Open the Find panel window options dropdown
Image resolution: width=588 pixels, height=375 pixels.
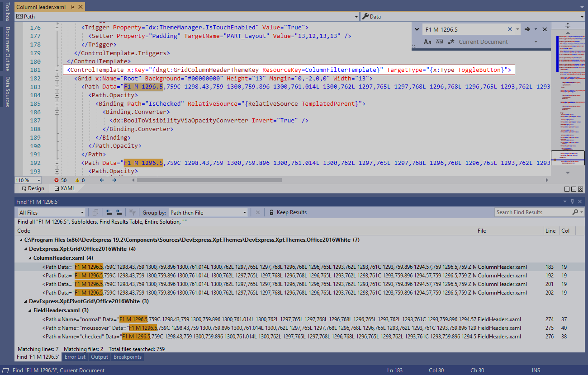(565, 202)
